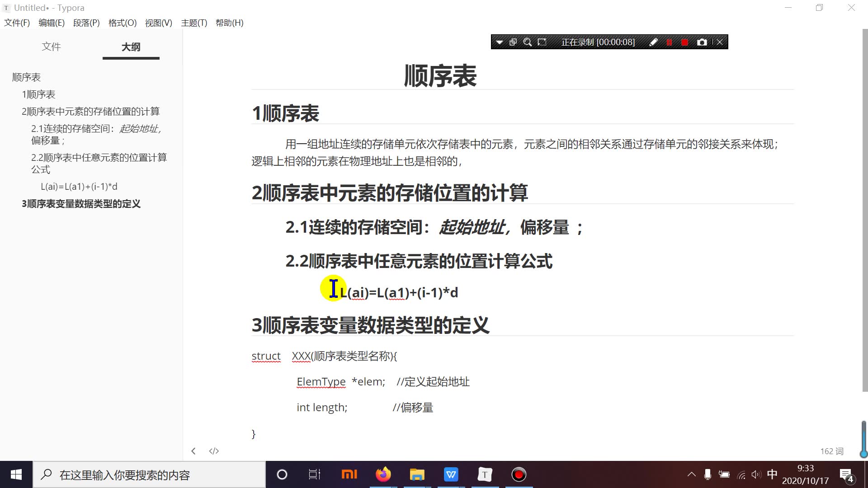Image resolution: width=868 pixels, height=488 pixels.
Task: Click heading 3顺序表变量数据类型的定义 in document
Action: pos(370,325)
